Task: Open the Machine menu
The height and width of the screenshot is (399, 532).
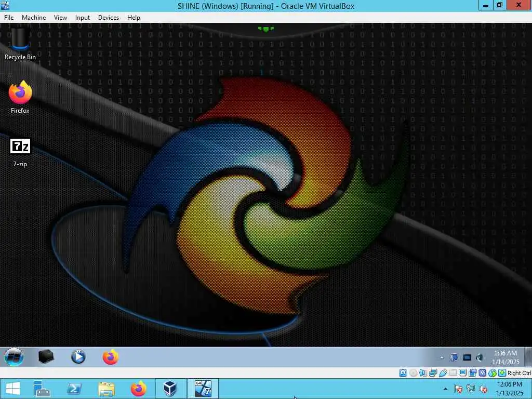Action: [34, 17]
